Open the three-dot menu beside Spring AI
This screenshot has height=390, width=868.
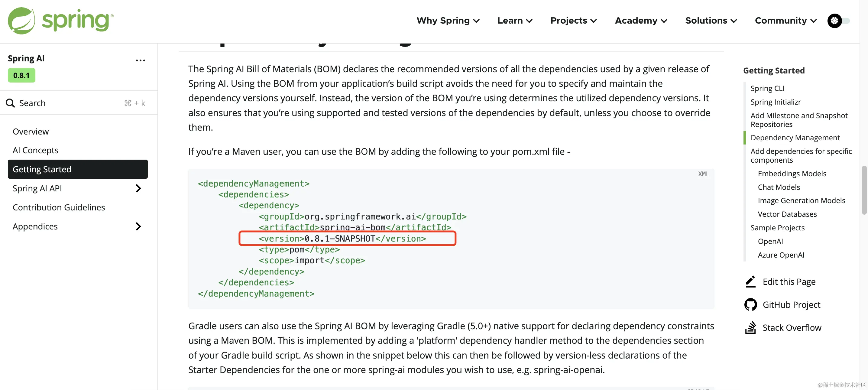point(140,60)
